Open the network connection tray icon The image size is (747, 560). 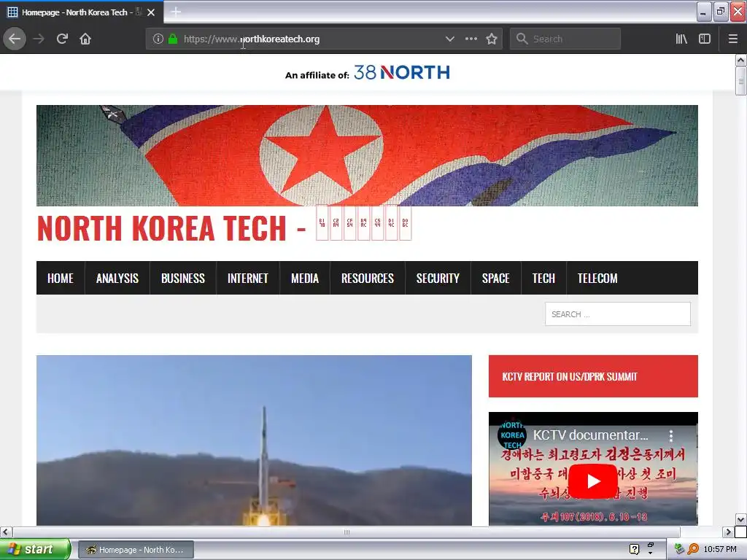click(679, 549)
